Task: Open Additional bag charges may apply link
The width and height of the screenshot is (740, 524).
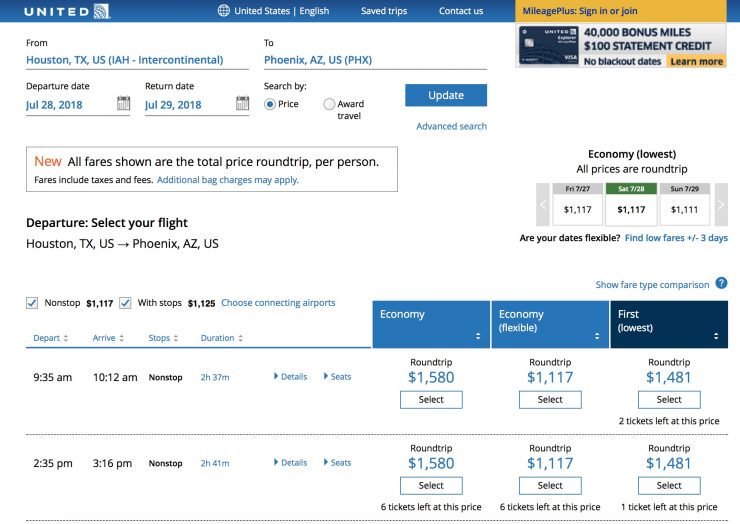Action: coord(227,180)
